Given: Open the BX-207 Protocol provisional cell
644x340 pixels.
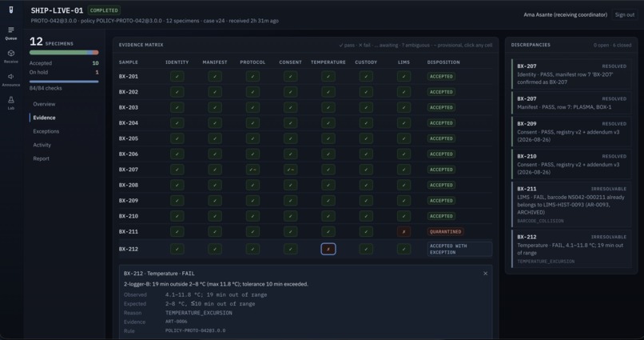Looking at the screenshot, I should [252, 170].
